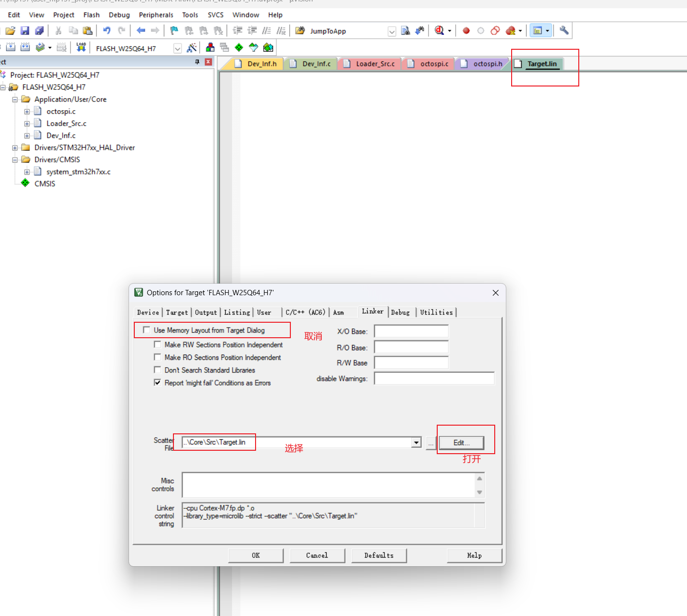The image size is (687, 616).
Task: Click Cancel in Options dialog
Action: [x=317, y=556]
